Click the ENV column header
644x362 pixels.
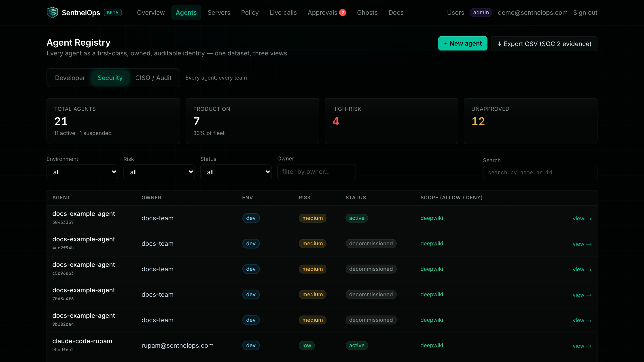pyautogui.click(x=248, y=198)
